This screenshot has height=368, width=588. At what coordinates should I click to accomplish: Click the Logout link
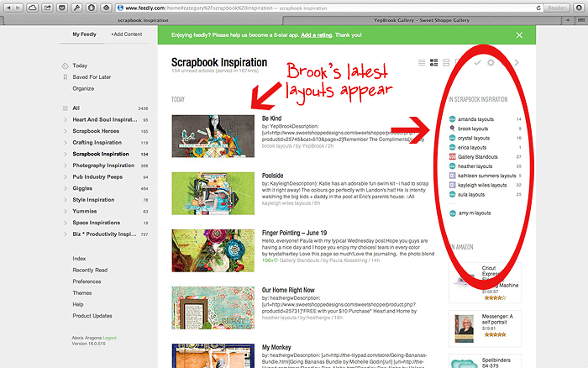point(109,338)
